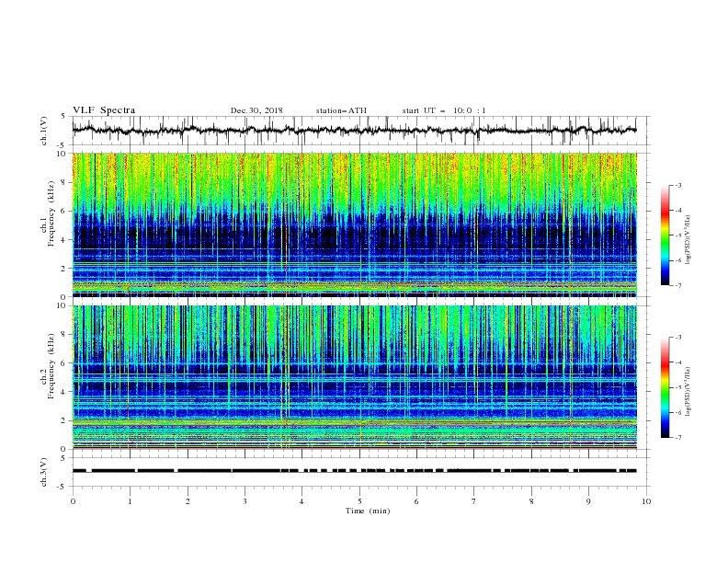Viewport: 728px width, 563px height.
Task: Click time axis tick label "5"
Action: (359, 501)
